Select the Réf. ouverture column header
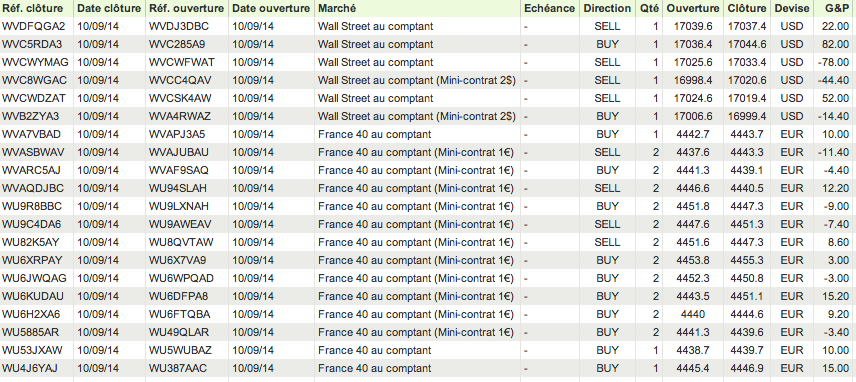856x382 pixels. pyautogui.click(x=187, y=9)
